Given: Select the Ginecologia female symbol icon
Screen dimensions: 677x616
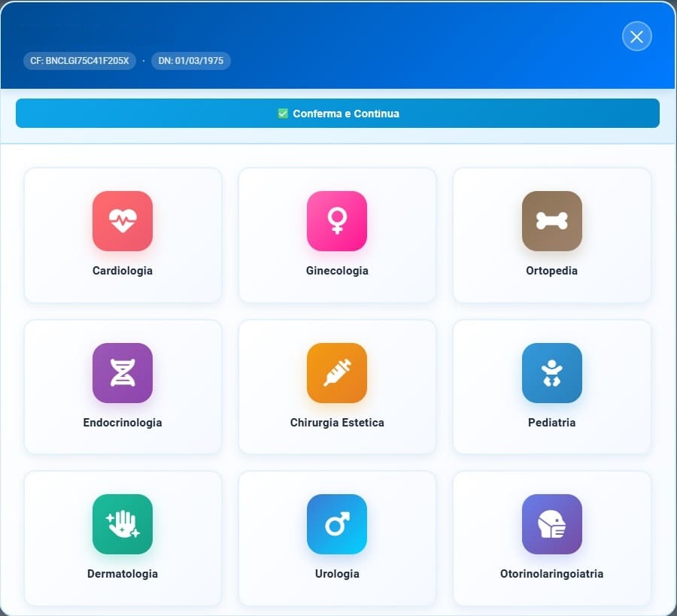Looking at the screenshot, I should pos(337,221).
